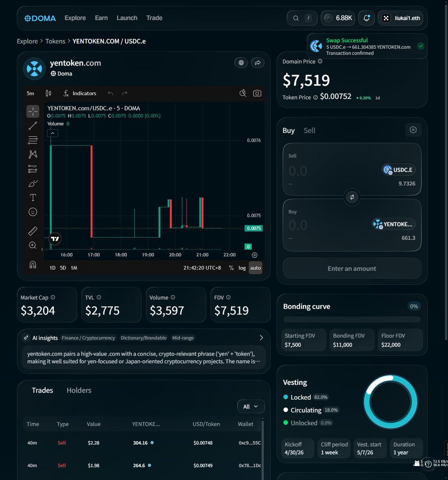Show Market Cap info tooltip icon
Viewport: 448px width, 480px height.
click(x=53, y=297)
